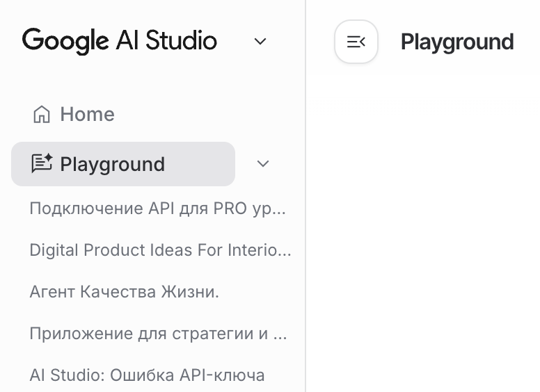Open the 'Приложение для стратегии и' chat

click(x=157, y=334)
